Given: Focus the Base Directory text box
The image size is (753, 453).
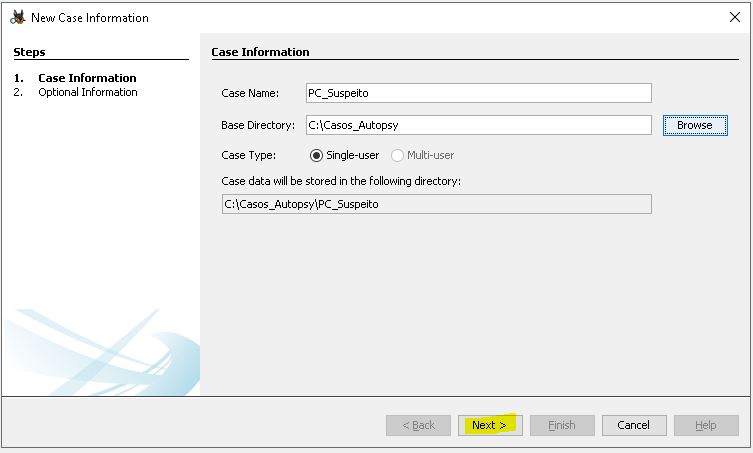Looking at the screenshot, I should point(478,125).
